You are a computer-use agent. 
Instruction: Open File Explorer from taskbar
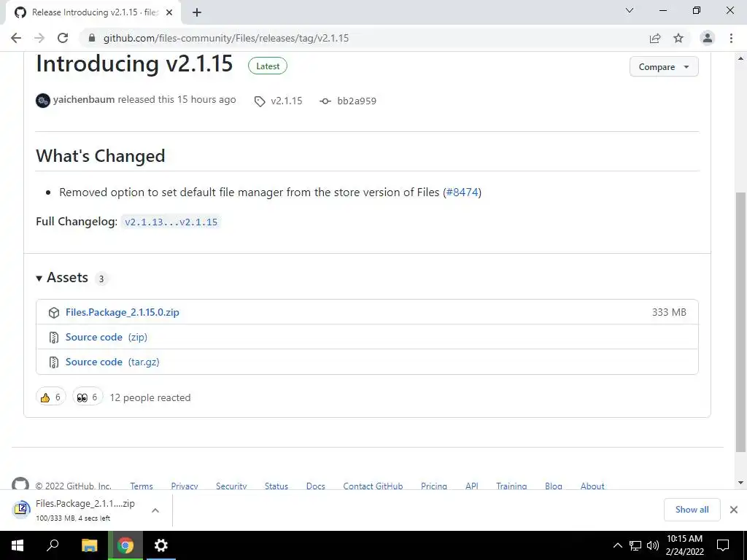coord(89,545)
